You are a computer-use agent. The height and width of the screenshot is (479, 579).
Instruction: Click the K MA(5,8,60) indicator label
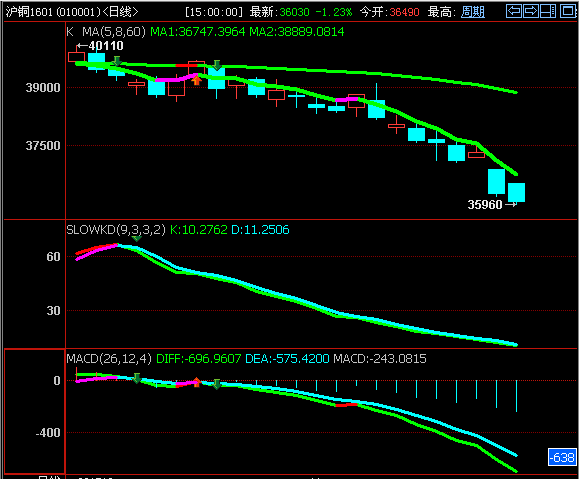click(x=106, y=32)
